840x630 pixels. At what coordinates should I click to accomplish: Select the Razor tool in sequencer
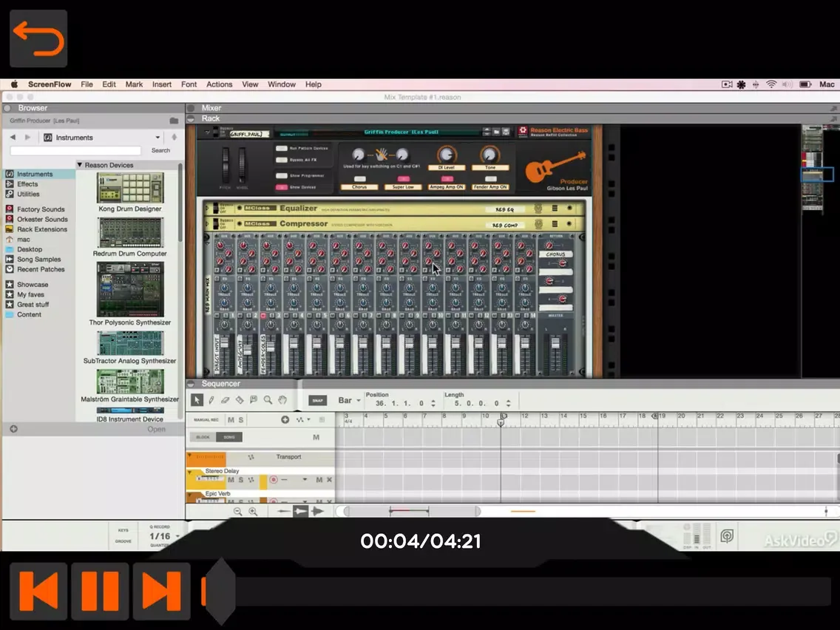click(240, 399)
